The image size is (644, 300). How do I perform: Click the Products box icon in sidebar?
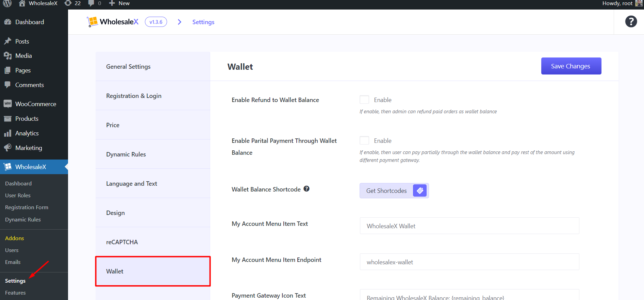click(x=8, y=119)
